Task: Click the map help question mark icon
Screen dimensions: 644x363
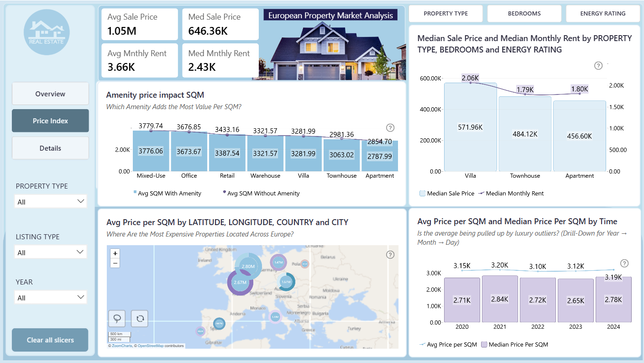Action: click(390, 255)
